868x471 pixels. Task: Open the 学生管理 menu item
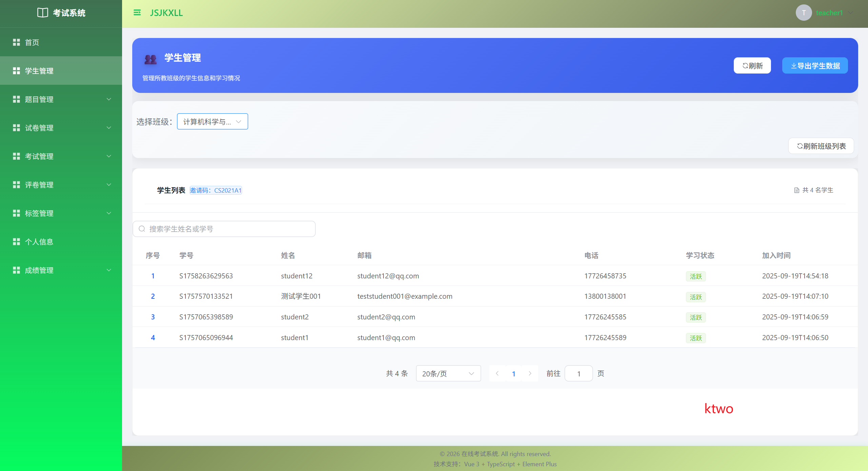click(x=39, y=71)
